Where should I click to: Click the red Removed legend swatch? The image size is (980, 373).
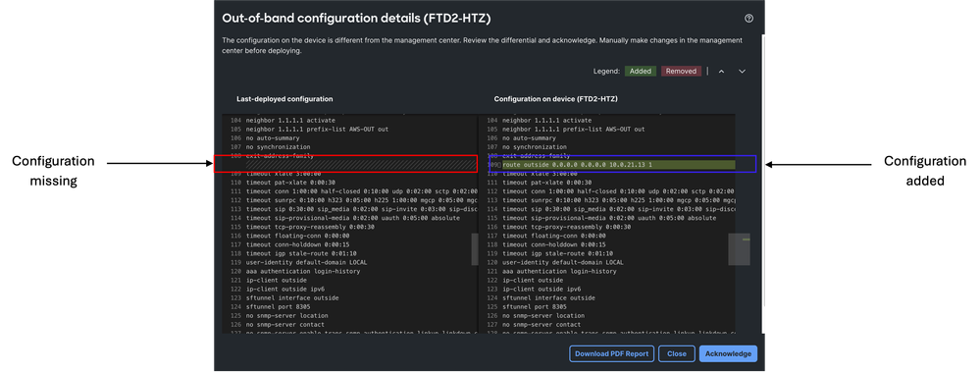[x=681, y=72]
